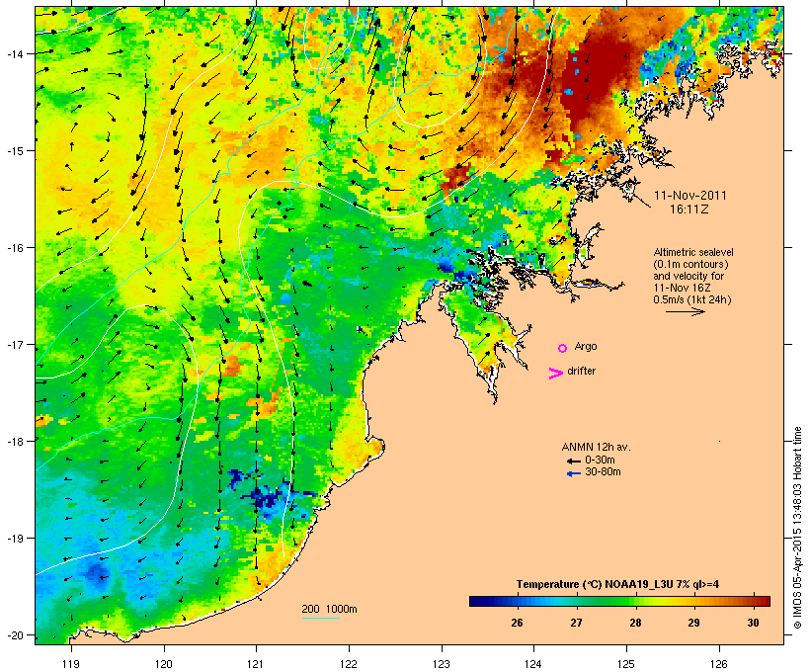Click the 'ANMN 12h av.' heading
The image size is (810, 672).
pyautogui.click(x=596, y=447)
